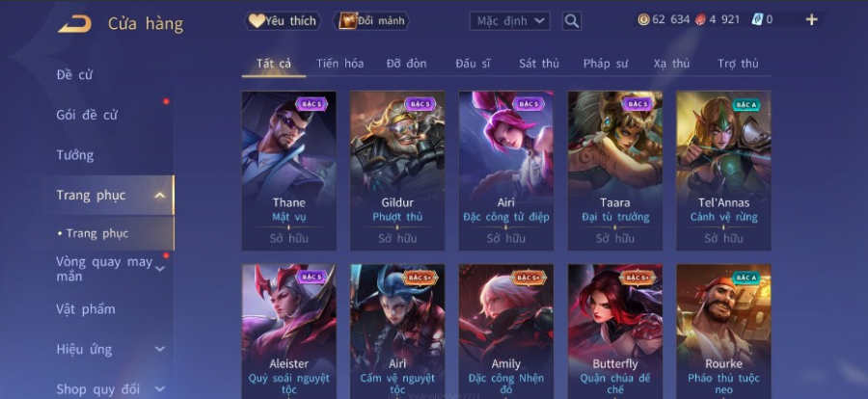Viewport: 868px width, 399px height.
Task: Expand Vòng quay may mắn section
Action: pos(160,269)
